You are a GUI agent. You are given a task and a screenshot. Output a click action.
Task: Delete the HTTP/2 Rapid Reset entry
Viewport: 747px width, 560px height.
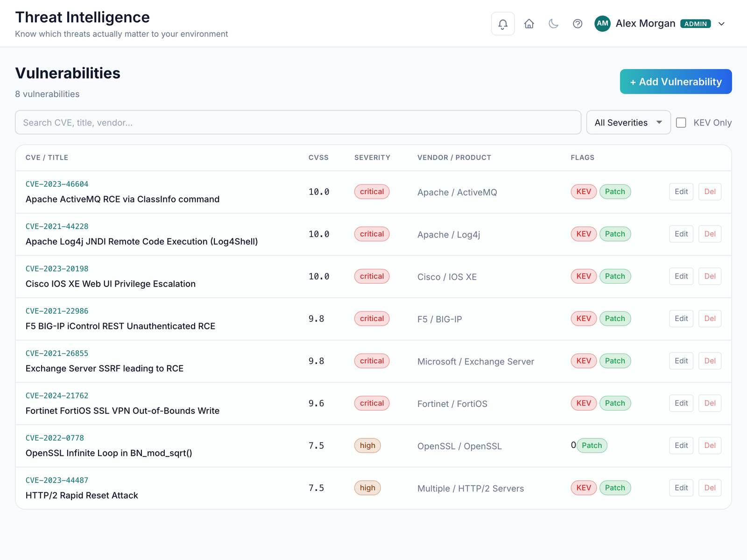click(710, 488)
